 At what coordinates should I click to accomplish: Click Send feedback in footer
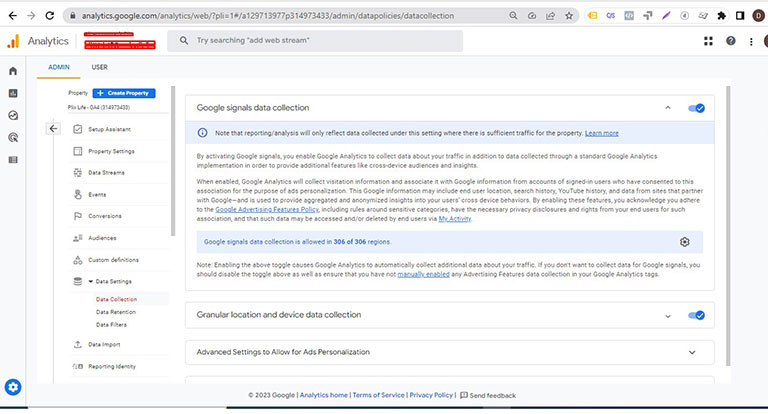point(488,395)
